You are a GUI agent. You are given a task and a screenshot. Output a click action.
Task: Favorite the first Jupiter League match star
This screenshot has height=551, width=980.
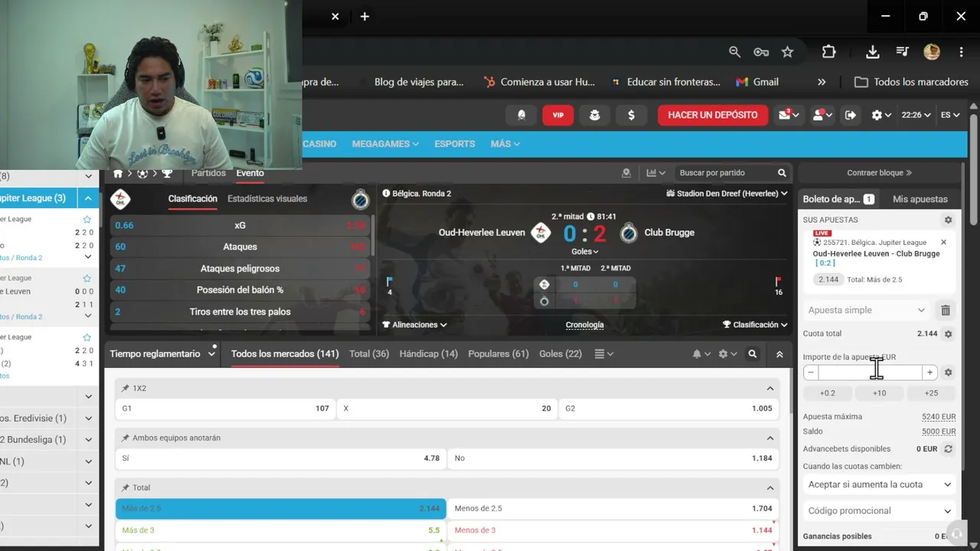(87, 220)
